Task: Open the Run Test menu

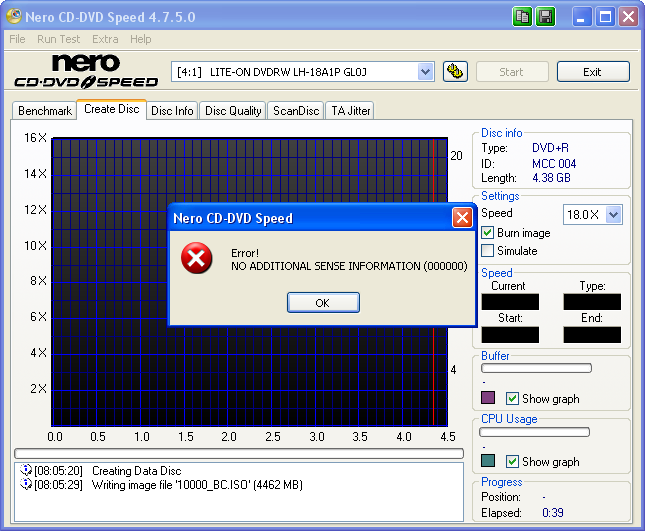Action: (x=58, y=39)
